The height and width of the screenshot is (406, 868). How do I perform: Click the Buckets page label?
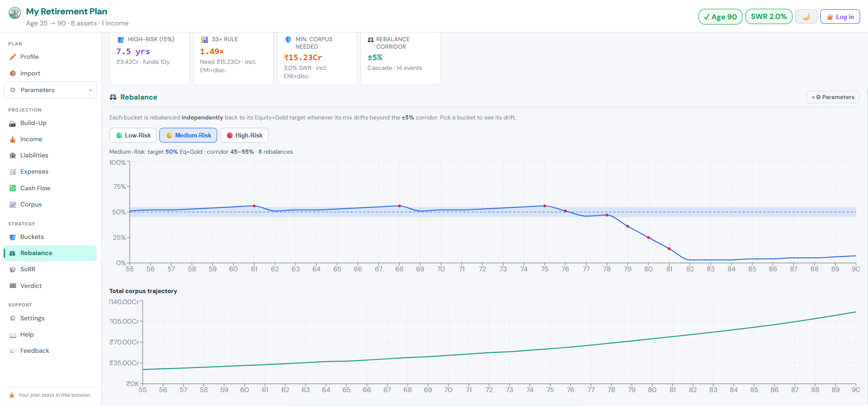(x=32, y=237)
